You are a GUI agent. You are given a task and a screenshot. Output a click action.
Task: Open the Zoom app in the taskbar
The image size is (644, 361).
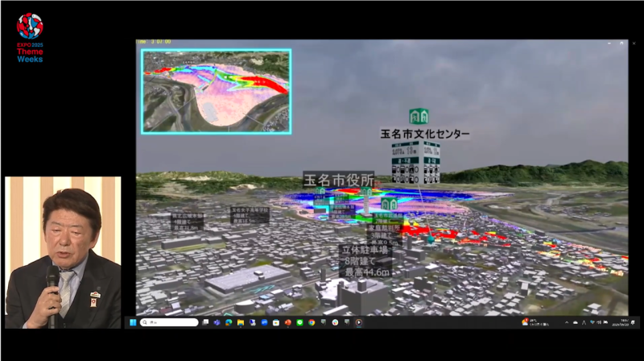[264, 322]
